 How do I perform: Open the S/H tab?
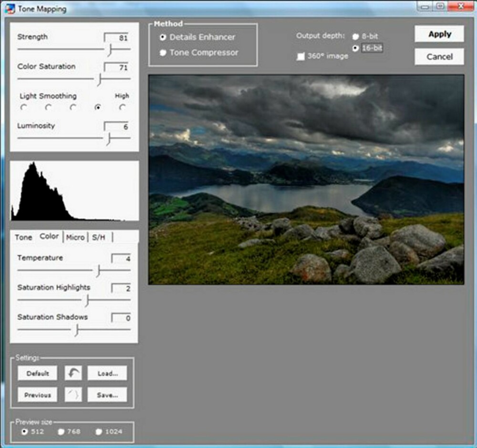click(x=99, y=237)
